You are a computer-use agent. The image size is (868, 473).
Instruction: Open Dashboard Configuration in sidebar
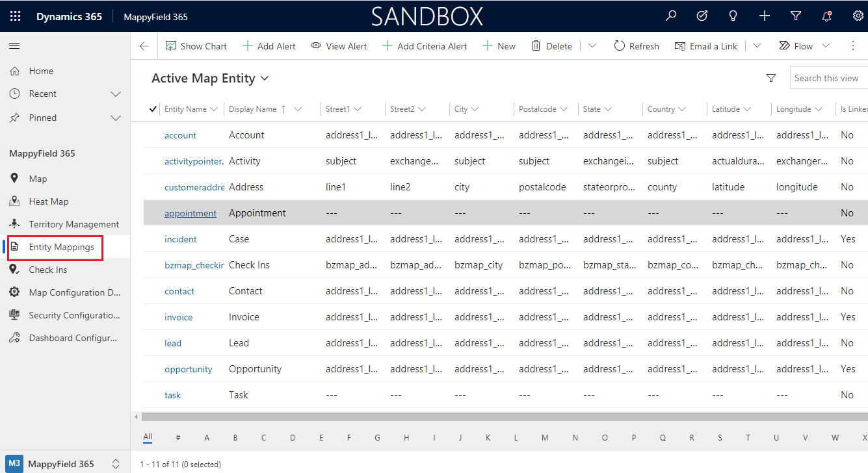[73, 338]
